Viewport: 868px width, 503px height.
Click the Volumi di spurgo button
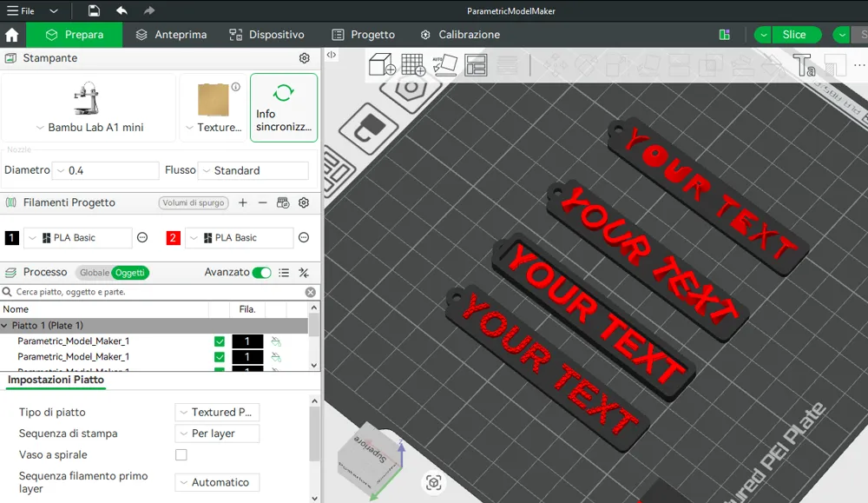tap(194, 202)
